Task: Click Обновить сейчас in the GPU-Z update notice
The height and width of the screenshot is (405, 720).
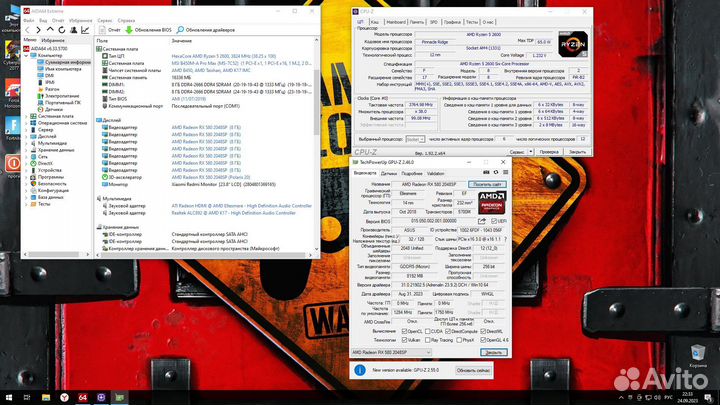Action: point(473,370)
